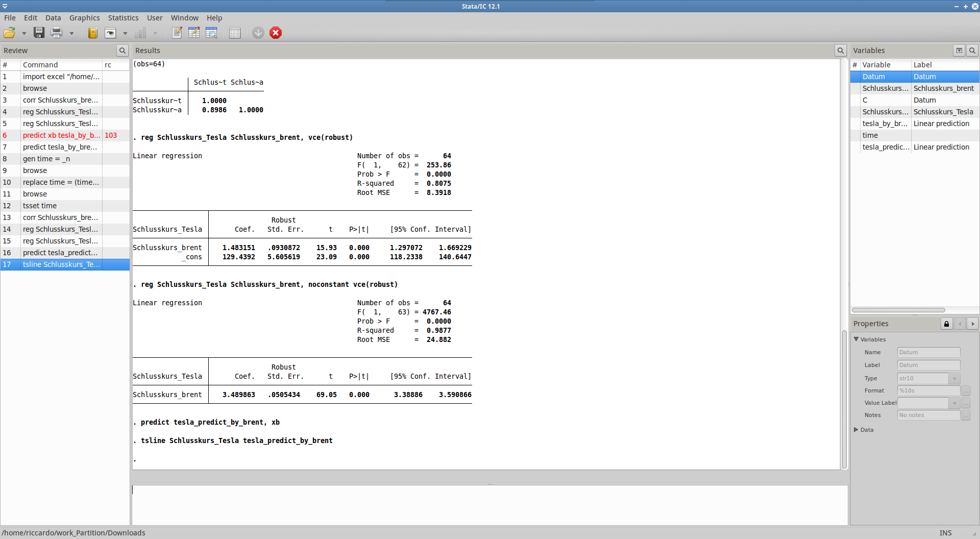Screen dimensions: 980x539
Task: Click the red Break stop icon
Action: 276,33
